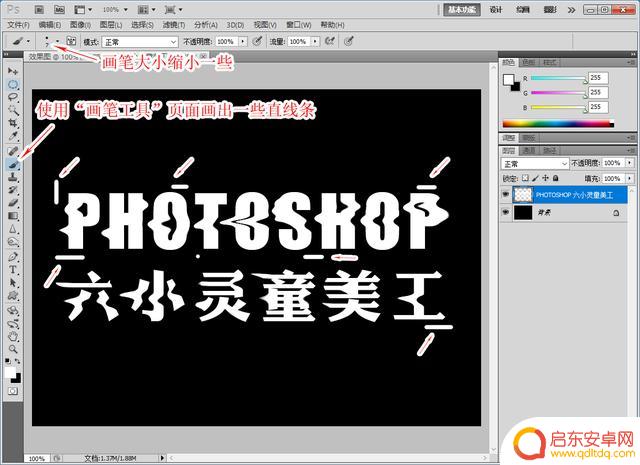Select the Move tool
The height and width of the screenshot is (465, 640).
point(13,71)
